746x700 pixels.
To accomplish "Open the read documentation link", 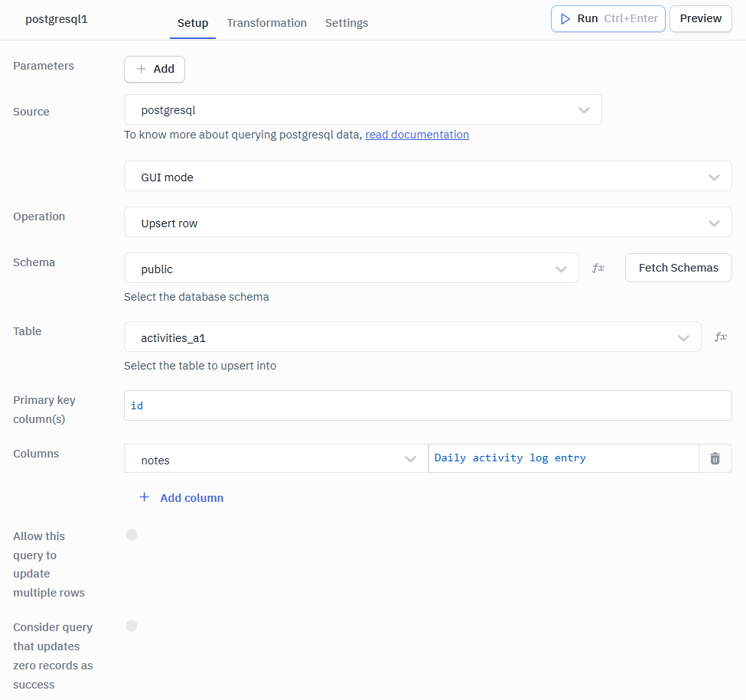I will click(x=417, y=134).
